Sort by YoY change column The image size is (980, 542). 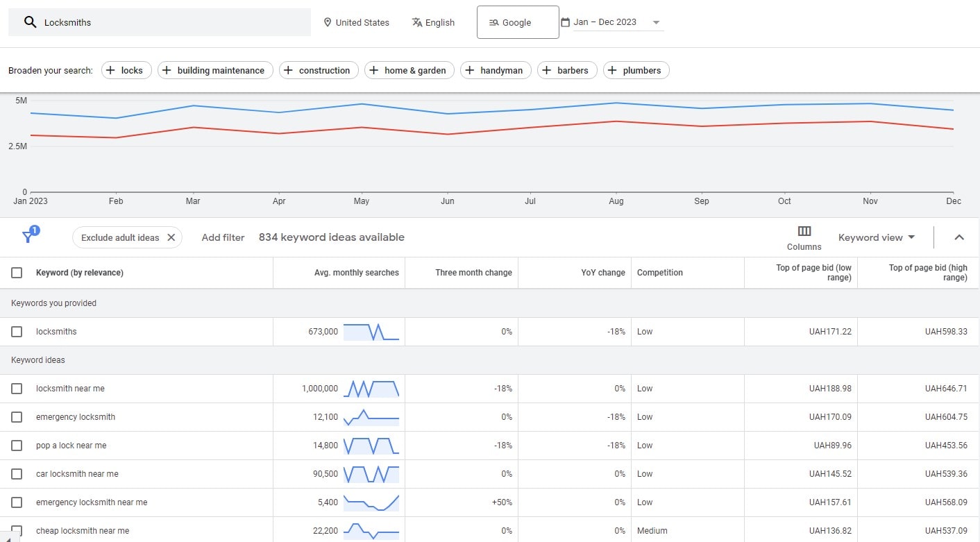603,273
